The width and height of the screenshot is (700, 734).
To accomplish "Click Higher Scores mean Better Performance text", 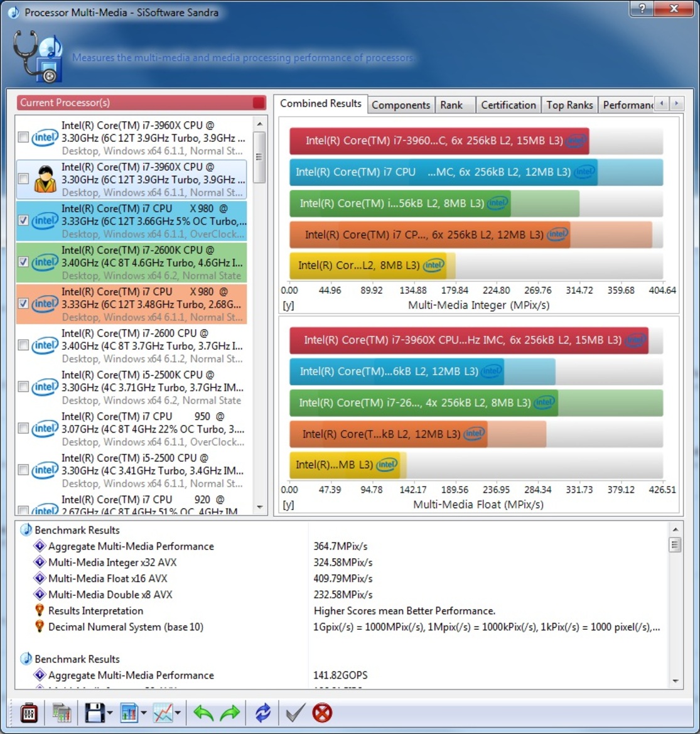I will tap(404, 610).
